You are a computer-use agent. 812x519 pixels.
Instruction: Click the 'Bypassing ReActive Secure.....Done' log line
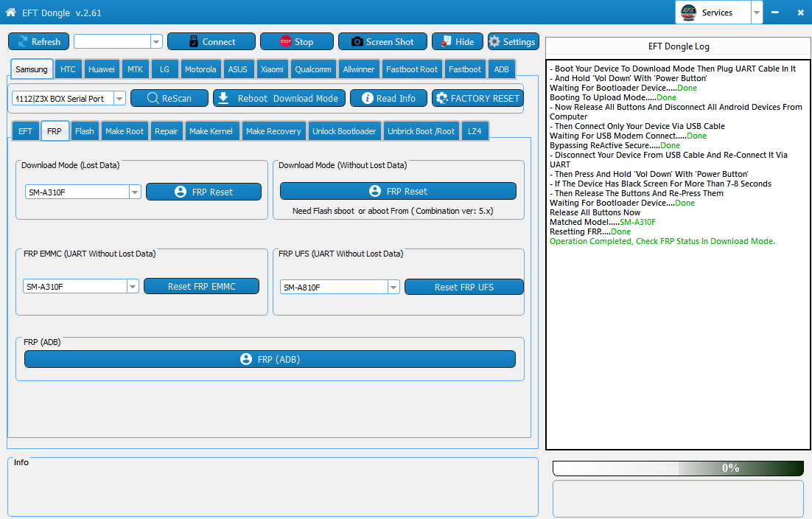(615, 145)
